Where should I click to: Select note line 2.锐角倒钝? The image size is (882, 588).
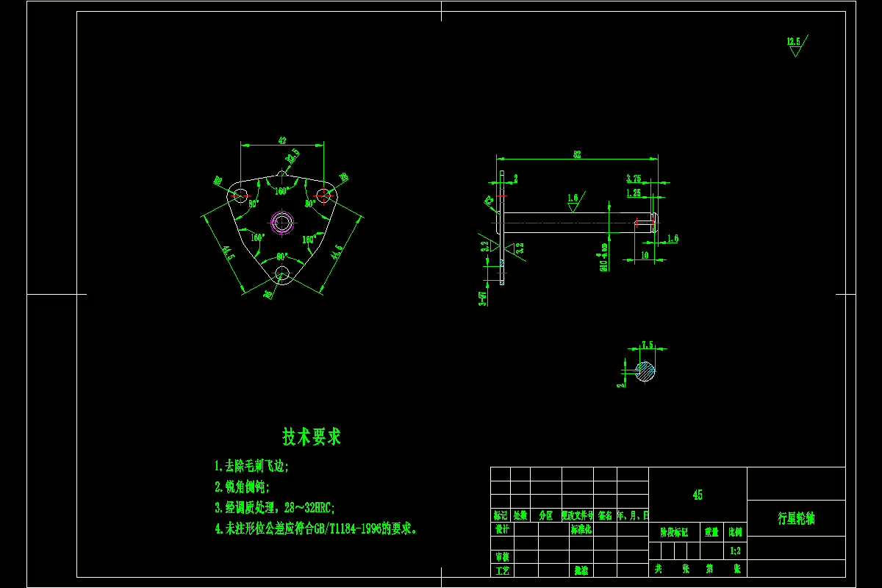click(x=242, y=487)
